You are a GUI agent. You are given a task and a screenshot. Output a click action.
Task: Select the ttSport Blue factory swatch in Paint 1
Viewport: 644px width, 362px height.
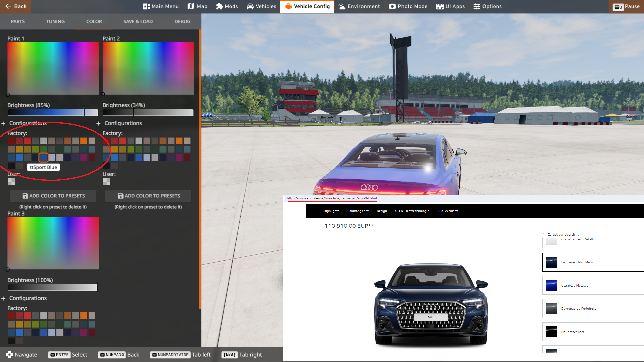[44, 158]
